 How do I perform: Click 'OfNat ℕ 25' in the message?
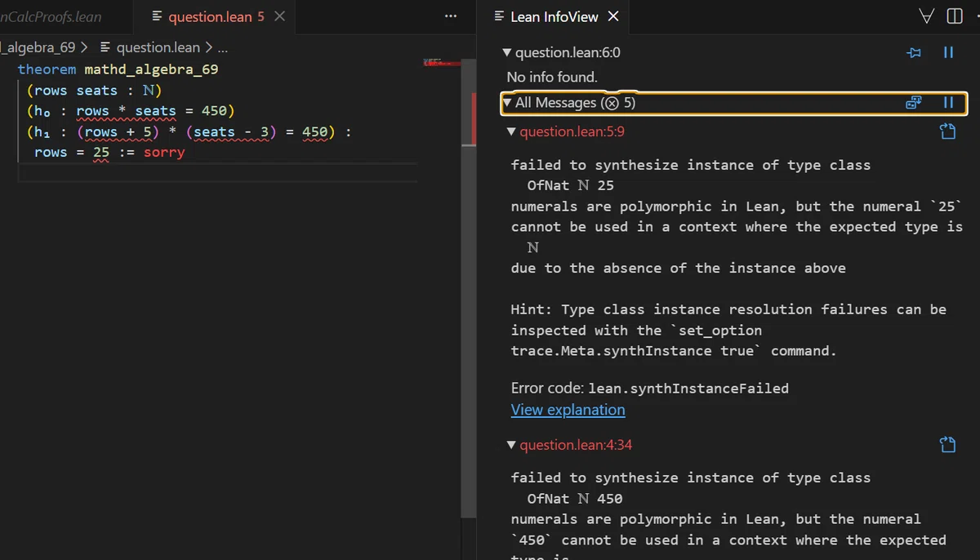coord(571,186)
